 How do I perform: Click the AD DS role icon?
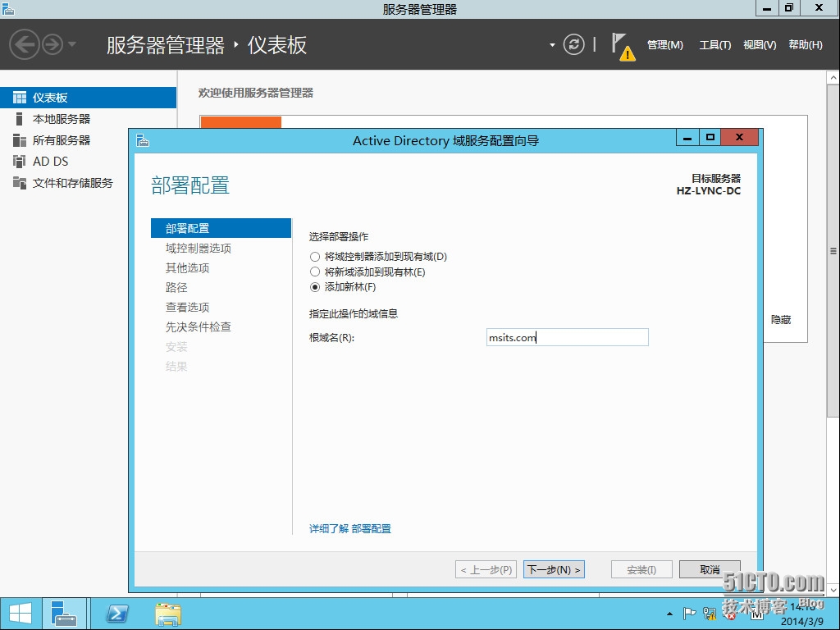pos(20,162)
